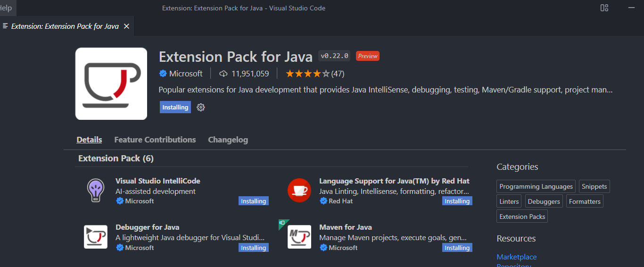The height and width of the screenshot is (267, 644).
Task: Click the (47) review count
Action: click(x=338, y=74)
